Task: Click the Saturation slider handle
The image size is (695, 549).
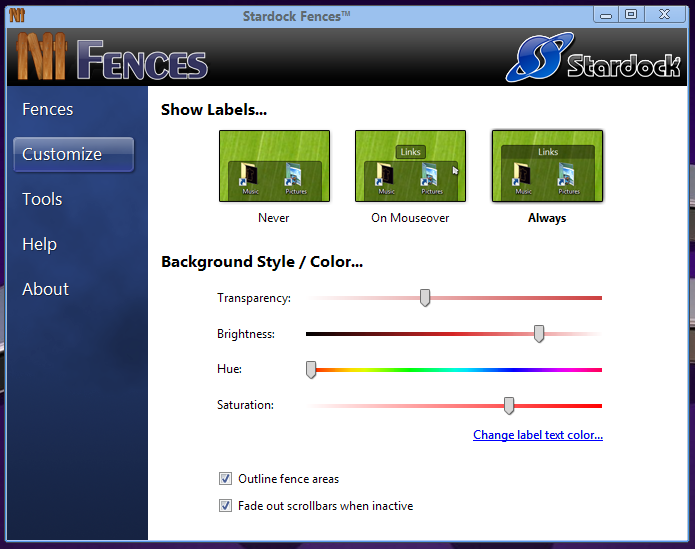Action: coord(509,405)
